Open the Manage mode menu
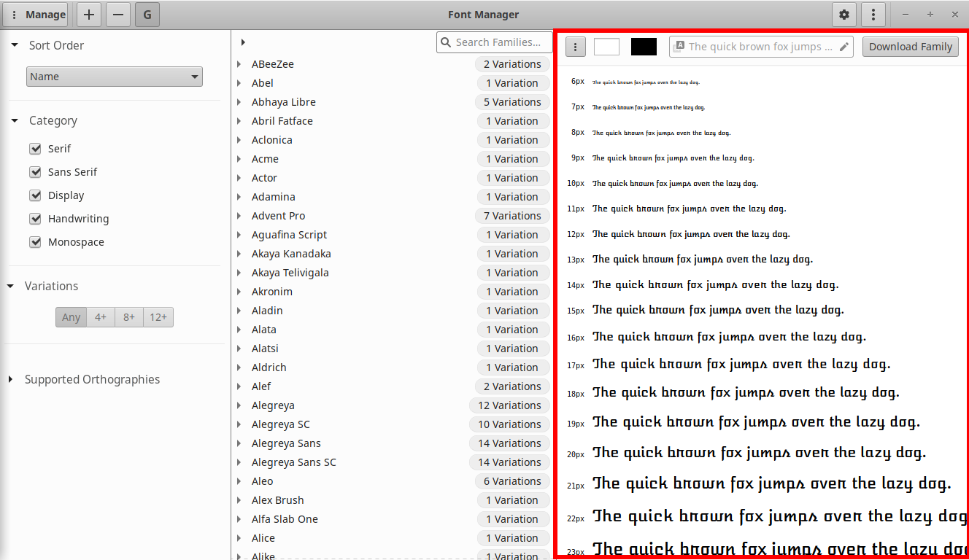The image size is (969, 560). pos(36,15)
